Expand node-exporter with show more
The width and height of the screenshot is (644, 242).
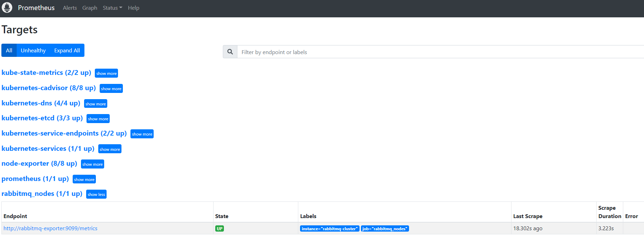pyautogui.click(x=93, y=164)
